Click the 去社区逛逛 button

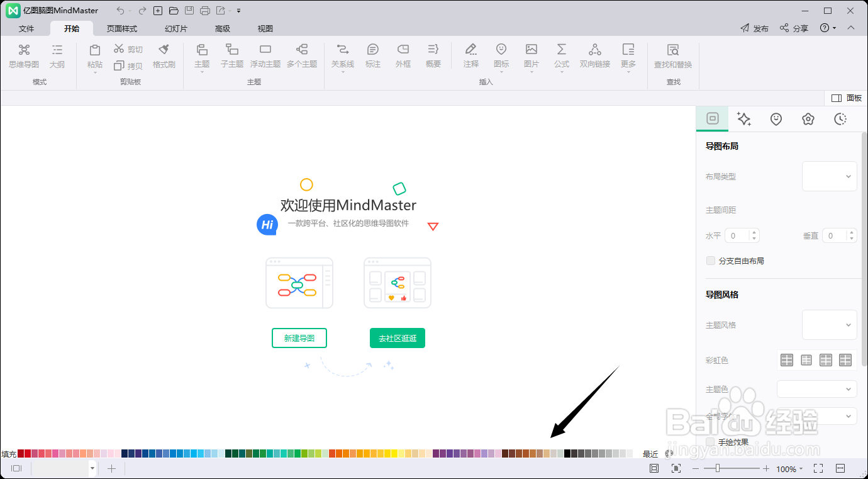[398, 338]
